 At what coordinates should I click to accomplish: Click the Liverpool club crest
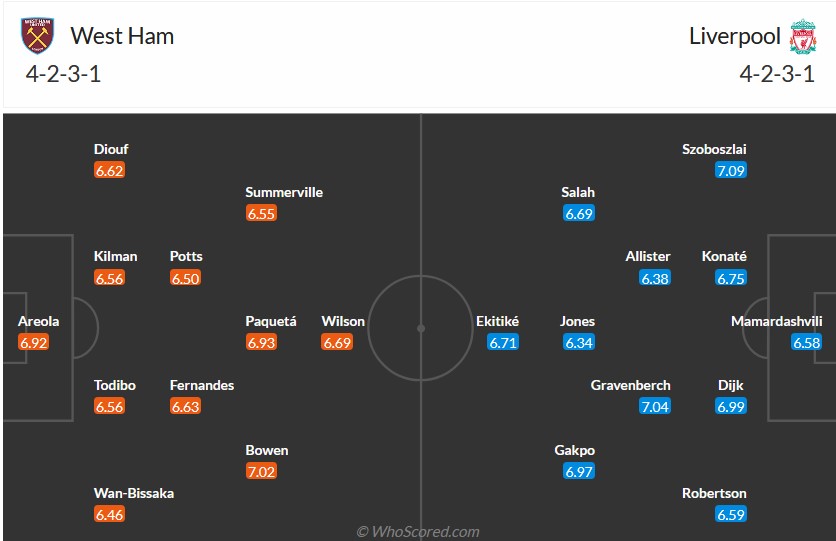(802, 37)
